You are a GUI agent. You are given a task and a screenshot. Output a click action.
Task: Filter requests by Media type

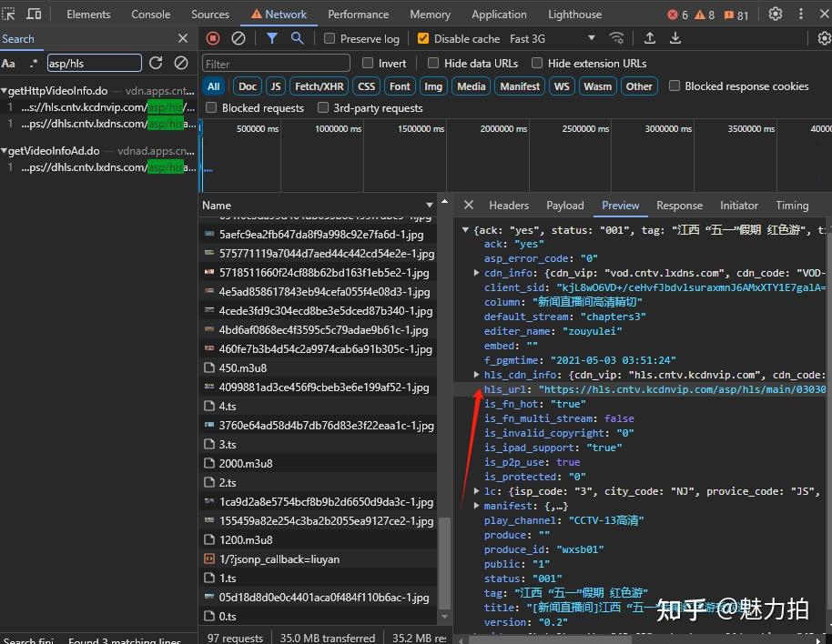coord(472,86)
